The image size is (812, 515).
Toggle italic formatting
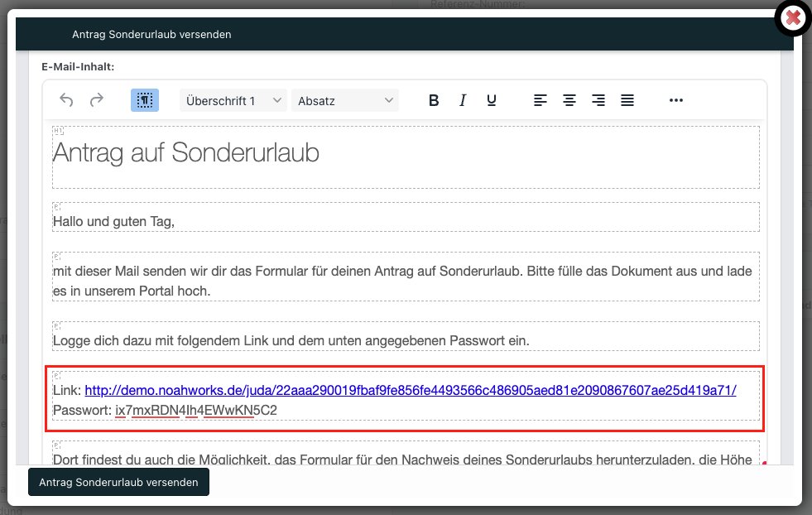[463, 100]
